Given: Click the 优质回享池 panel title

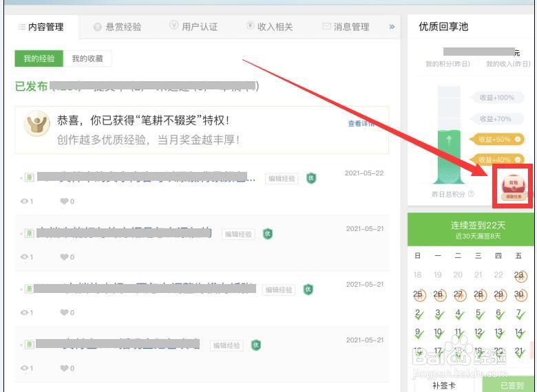Looking at the screenshot, I should coord(443,26).
